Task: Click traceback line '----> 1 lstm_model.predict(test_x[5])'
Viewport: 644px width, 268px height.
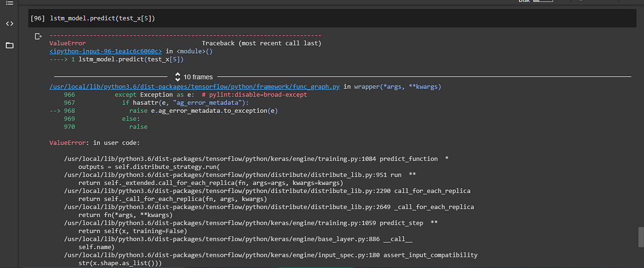Action: pyautogui.click(x=116, y=60)
